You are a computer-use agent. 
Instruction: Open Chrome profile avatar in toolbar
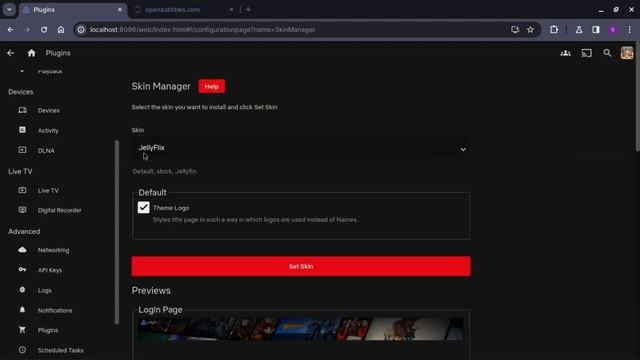point(613,29)
